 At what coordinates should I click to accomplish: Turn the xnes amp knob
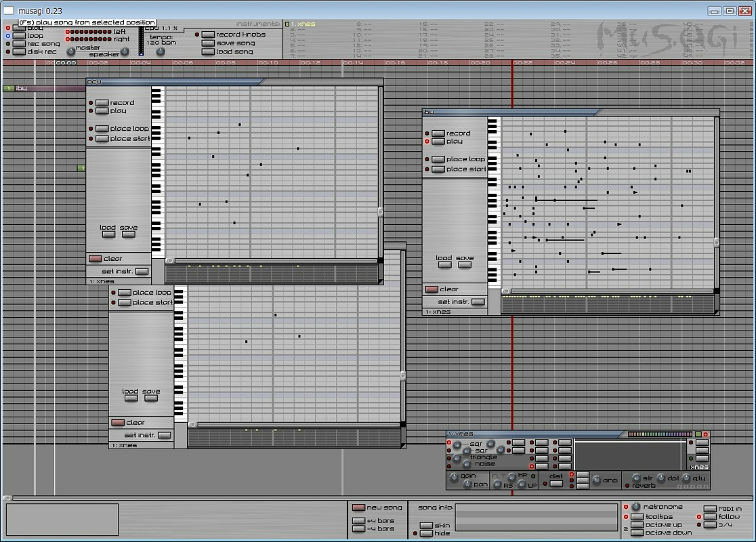click(597, 480)
